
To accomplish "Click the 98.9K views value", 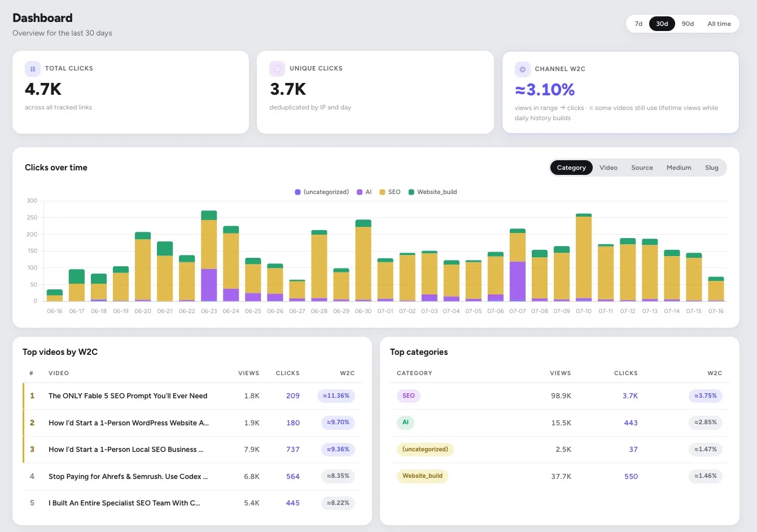I will [561, 396].
